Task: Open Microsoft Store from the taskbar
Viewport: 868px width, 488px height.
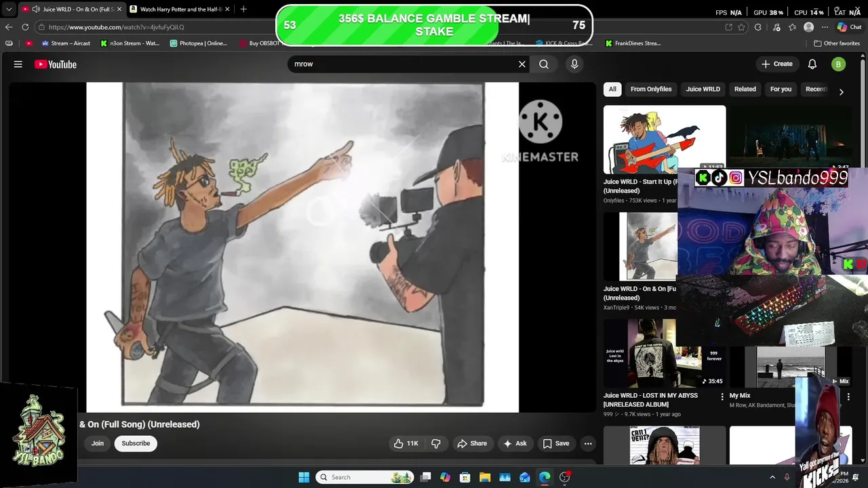Action: [465, 477]
